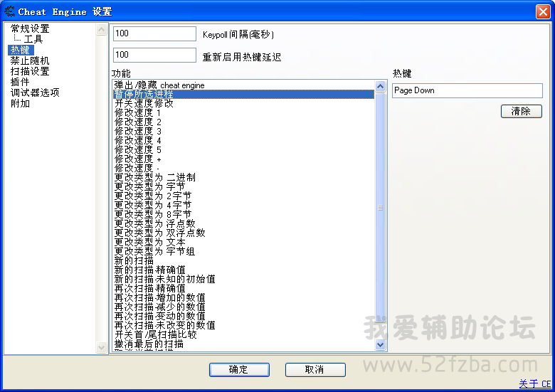Select 撤消最后的扫描 function

[243, 344]
